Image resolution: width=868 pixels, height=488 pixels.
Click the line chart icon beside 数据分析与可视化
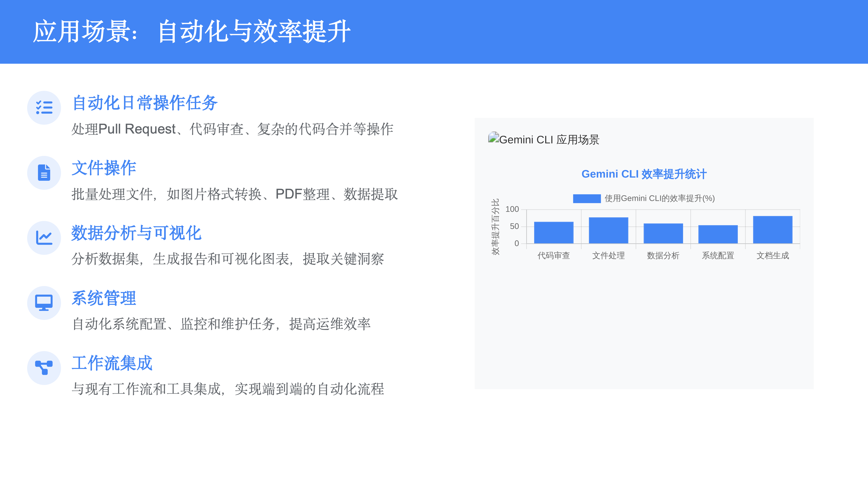tap(44, 238)
